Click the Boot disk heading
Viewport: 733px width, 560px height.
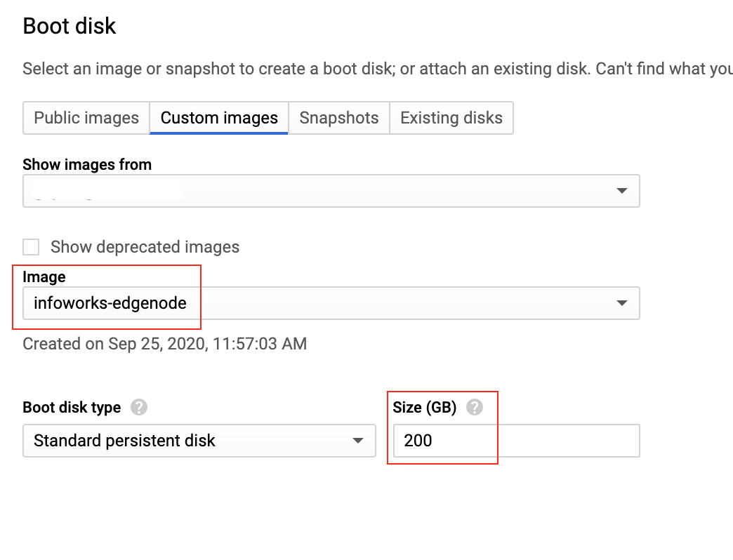coord(70,26)
